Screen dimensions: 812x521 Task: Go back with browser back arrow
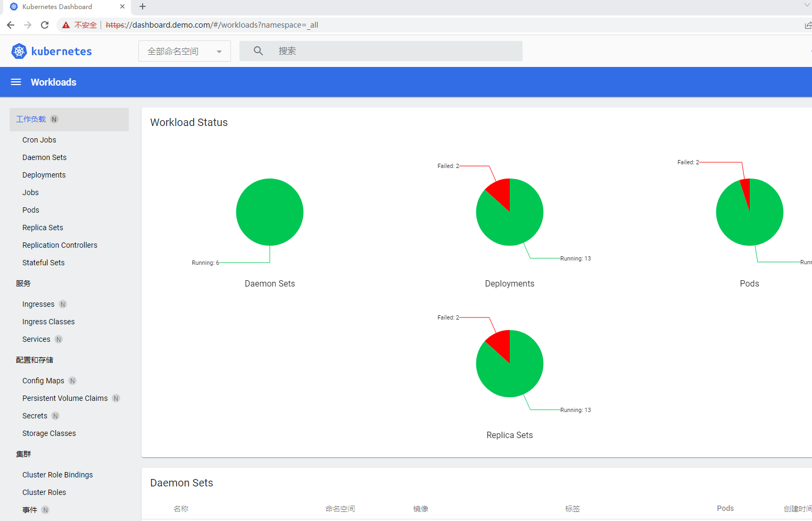[x=11, y=25]
